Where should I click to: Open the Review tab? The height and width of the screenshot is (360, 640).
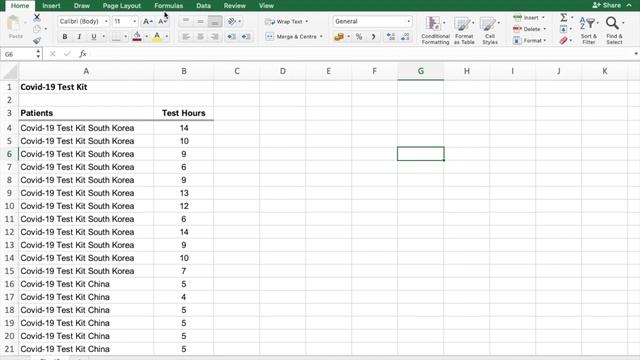coord(235,6)
